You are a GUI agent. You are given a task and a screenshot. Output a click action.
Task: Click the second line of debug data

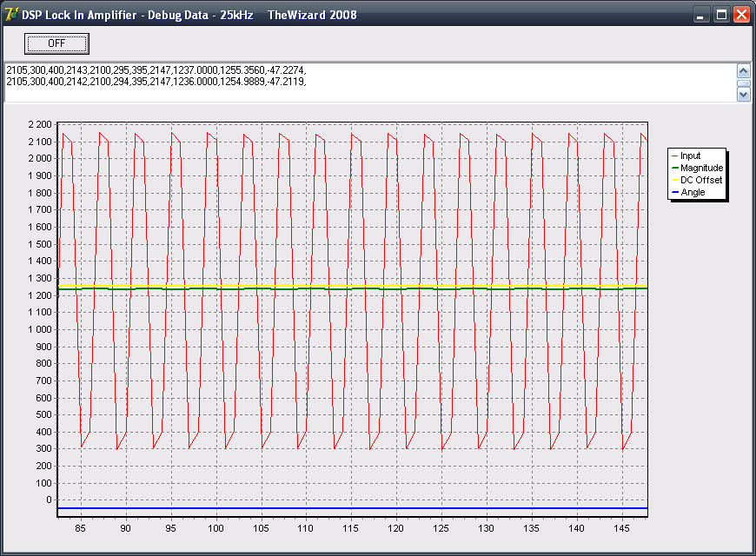coord(156,82)
